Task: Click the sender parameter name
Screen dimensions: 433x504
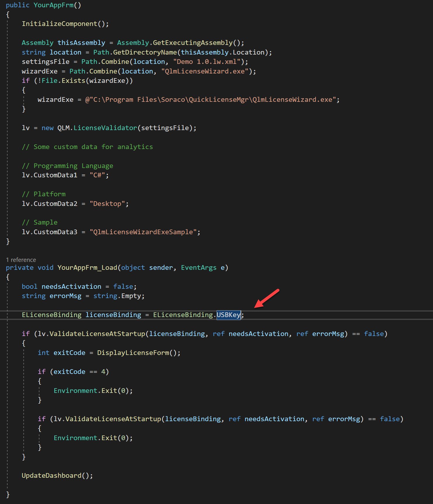Action: (x=161, y=267)
